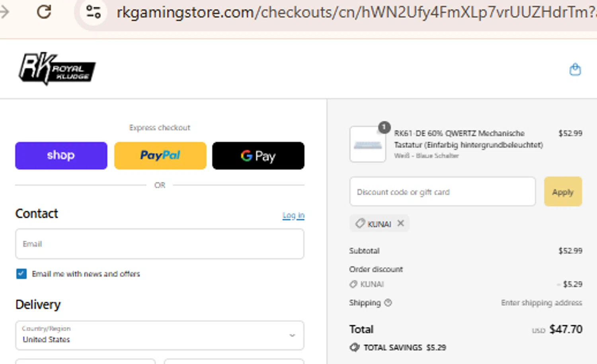Pay with Shop Pay button
This screenshot has height=364, width=597.
coord(61,156)
